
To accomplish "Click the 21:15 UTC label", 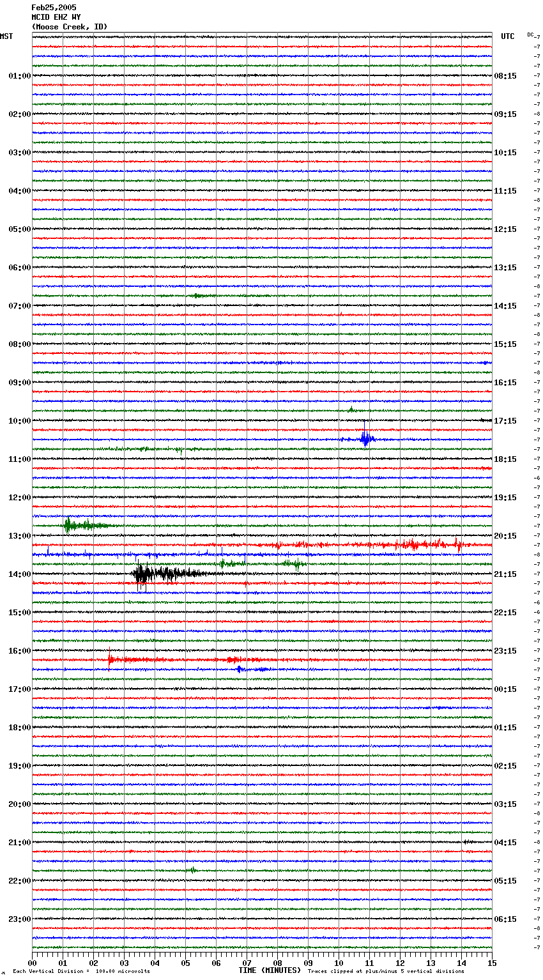I will coord(505,574).
